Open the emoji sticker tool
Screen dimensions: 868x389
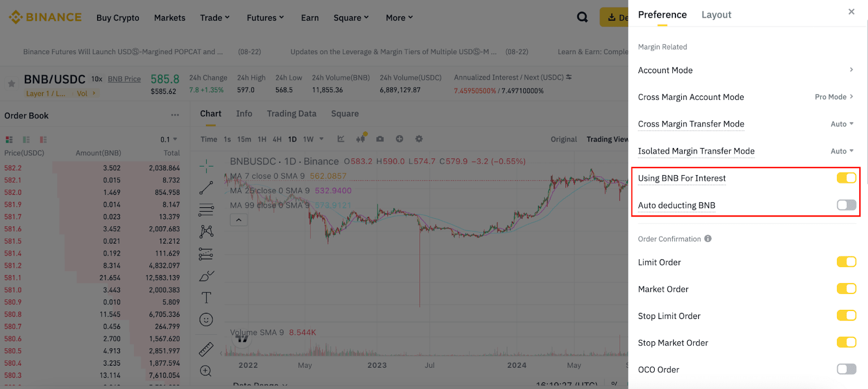point(206,320)
